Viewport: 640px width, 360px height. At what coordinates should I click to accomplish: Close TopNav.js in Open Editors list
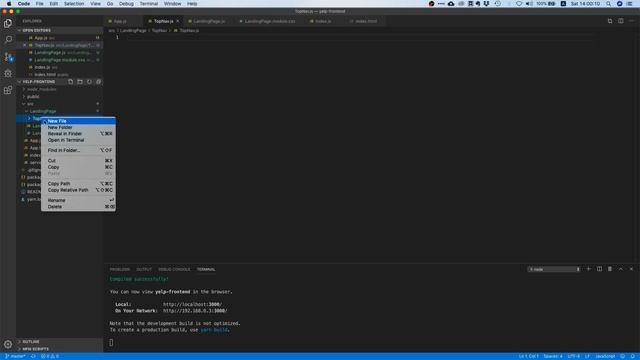pyautogui.click(x=24, y=45)
